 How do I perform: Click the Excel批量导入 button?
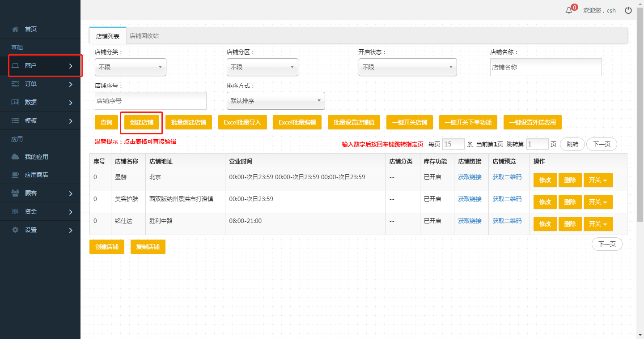(242, 122)
